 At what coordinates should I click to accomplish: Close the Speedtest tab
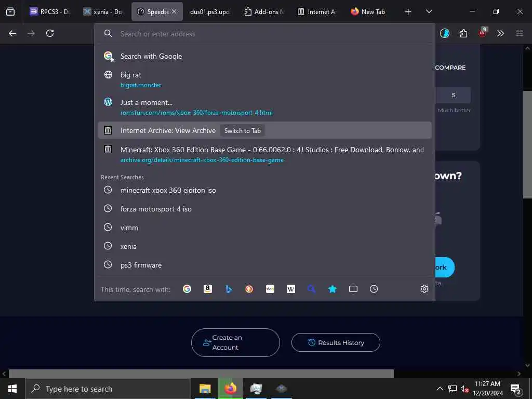(174, 11)
